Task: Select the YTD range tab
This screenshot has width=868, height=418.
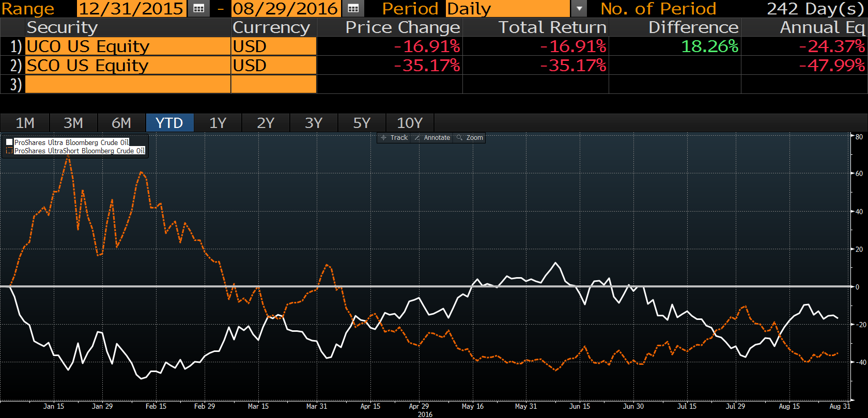Action: point(169,123)
